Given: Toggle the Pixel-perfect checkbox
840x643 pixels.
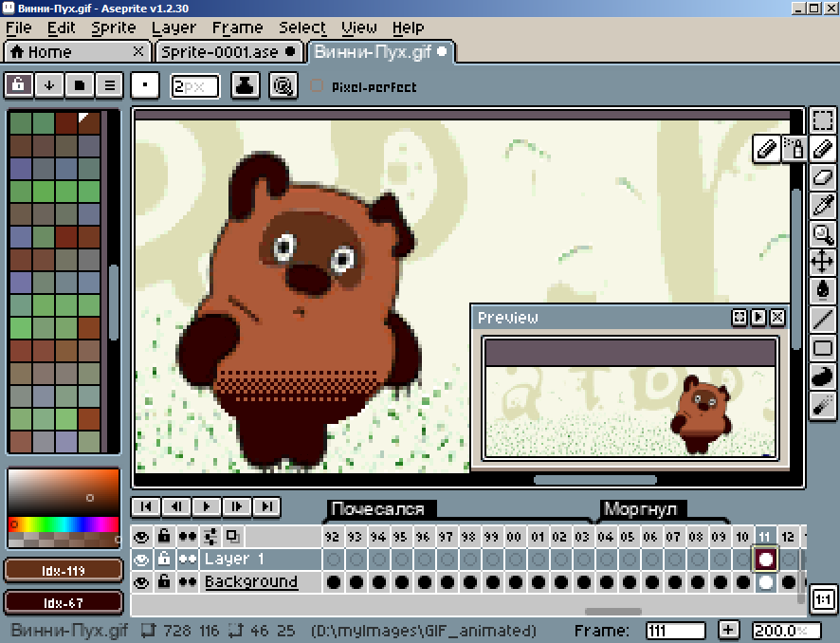Looking at the screenshot, I should [x=317, y=85].
